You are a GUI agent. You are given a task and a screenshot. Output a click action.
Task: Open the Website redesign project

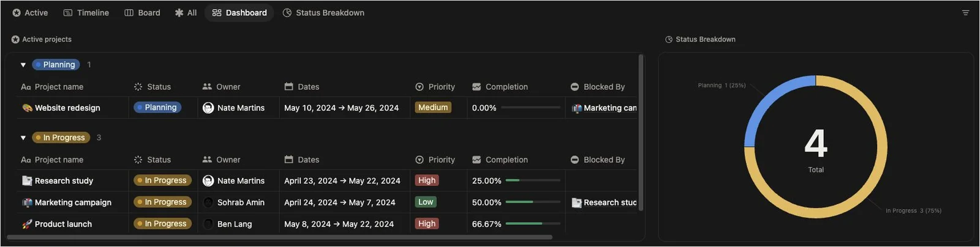point(67,108)
